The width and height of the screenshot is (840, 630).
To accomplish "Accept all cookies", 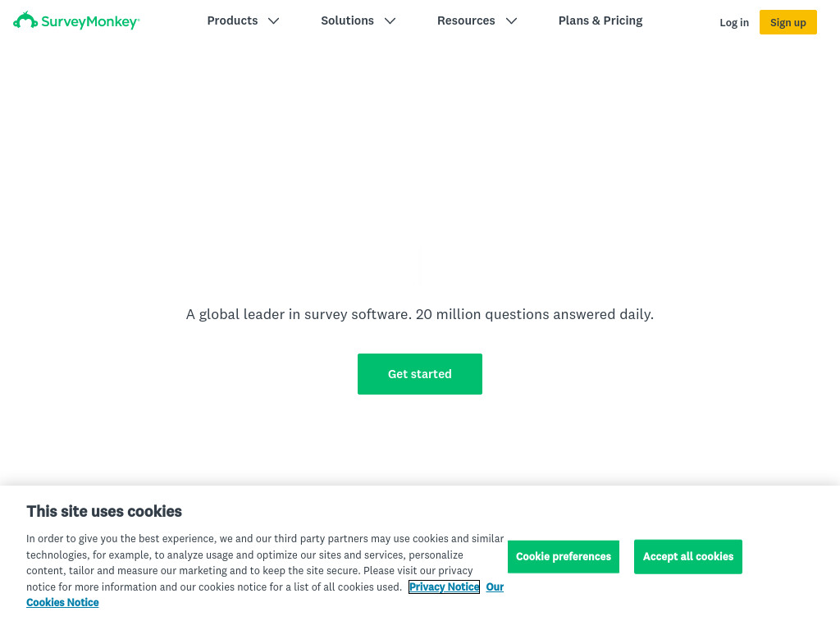I will tap(688, 557).
